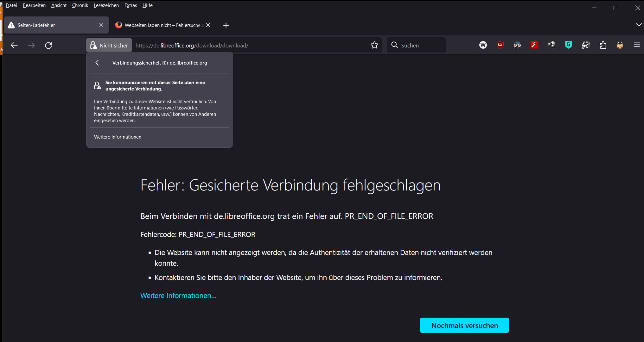Click the 'Die Website kann nicht angezeigt werden' bullet
The image size is (644, 342).
pos(323,258)
